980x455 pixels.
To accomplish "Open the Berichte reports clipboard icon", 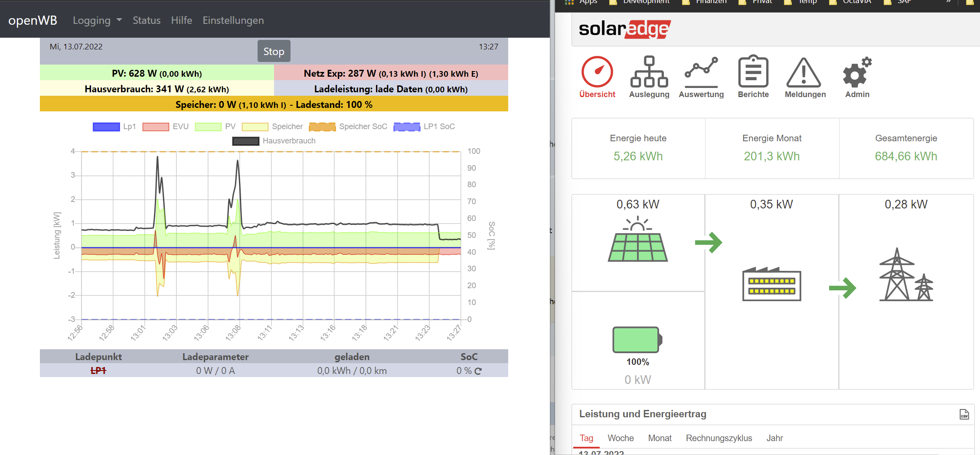I will (753, 72).
